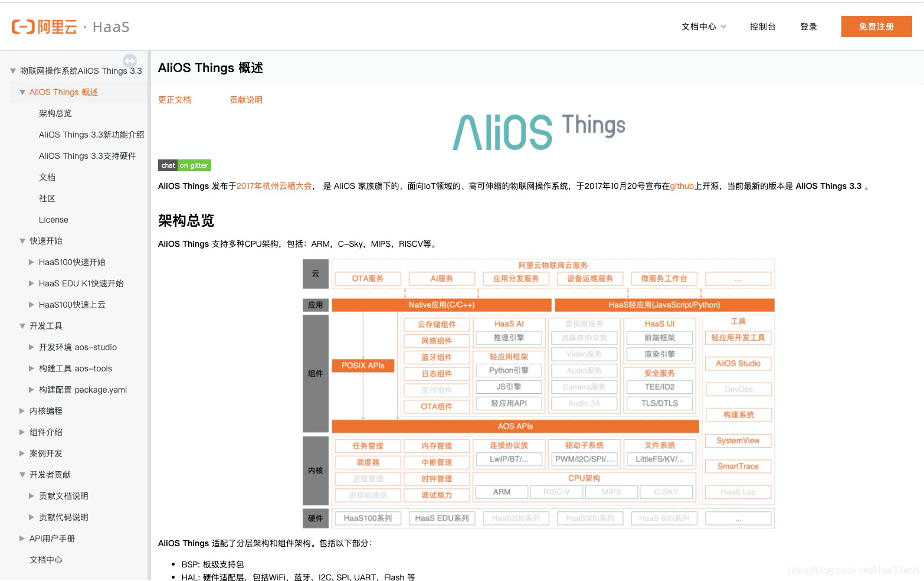Open the 快速开始 sidebar section
Viewport: 924px width, 581px height.
pos(46,241)
